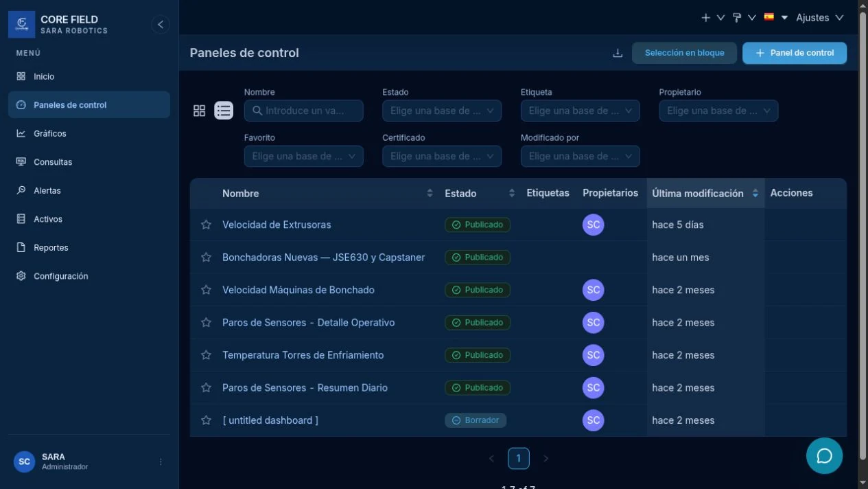Click Publicado badge for Velocidad de Extrusoras
868x489 pixels.
point(478,225)
